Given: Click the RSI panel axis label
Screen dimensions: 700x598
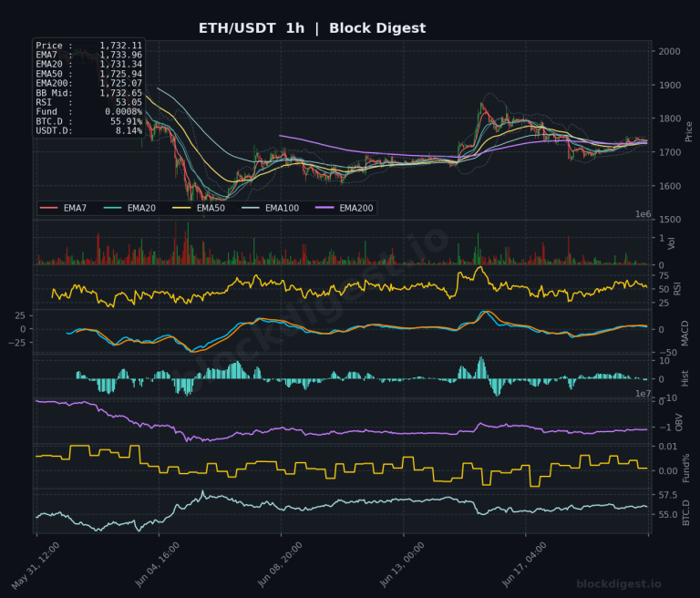Looking at the screenshot, I should click(x=677, y=288).
